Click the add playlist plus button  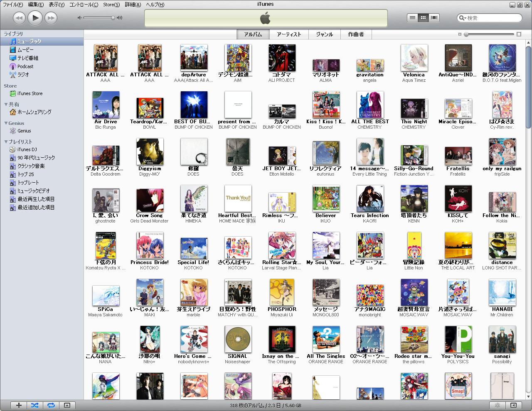click(19, 405)
